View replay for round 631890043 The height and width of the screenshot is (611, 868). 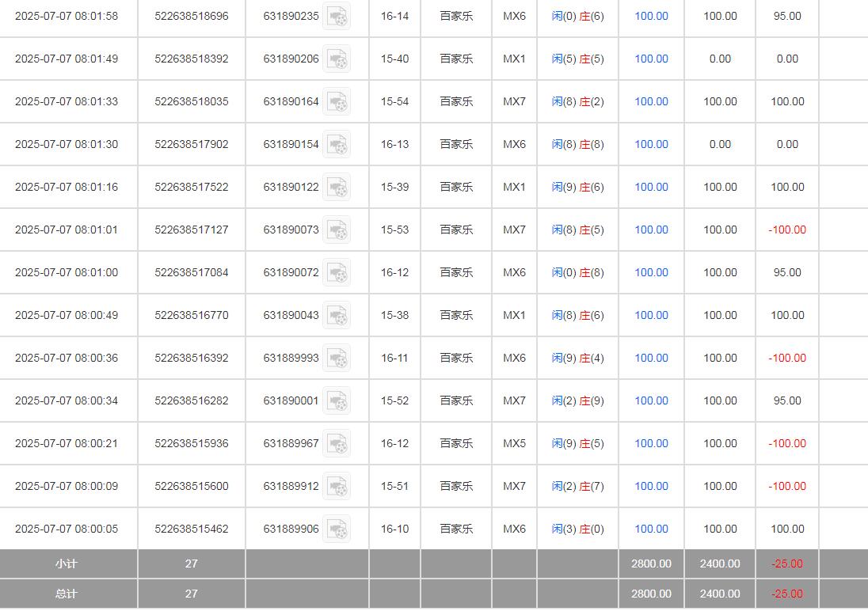click(337, 315)
